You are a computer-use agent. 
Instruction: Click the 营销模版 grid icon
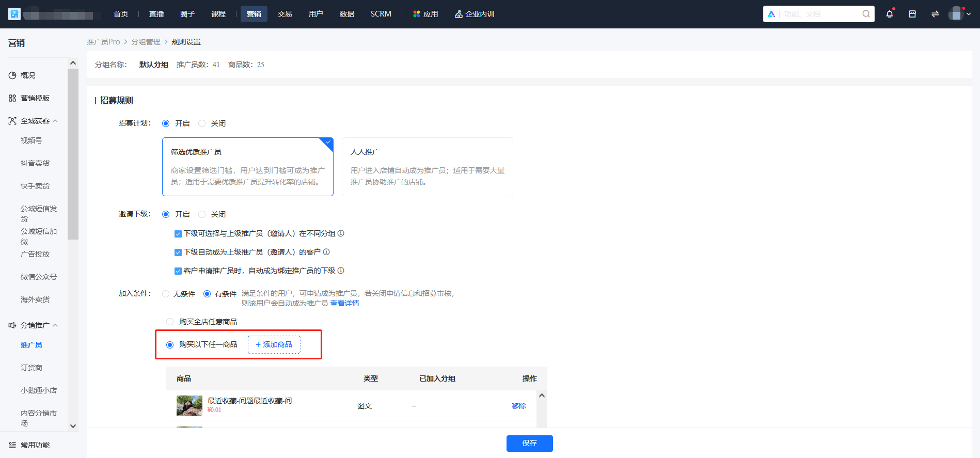point(12,98)
